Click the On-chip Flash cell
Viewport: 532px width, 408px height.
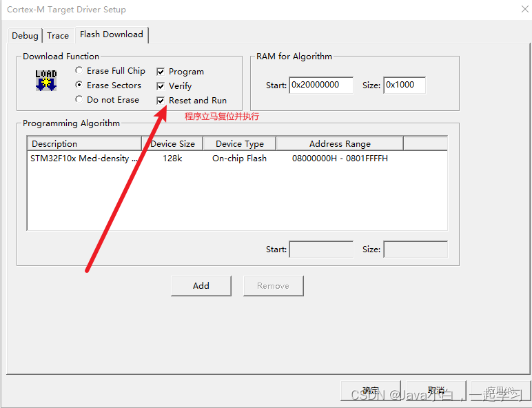(240, 159)
